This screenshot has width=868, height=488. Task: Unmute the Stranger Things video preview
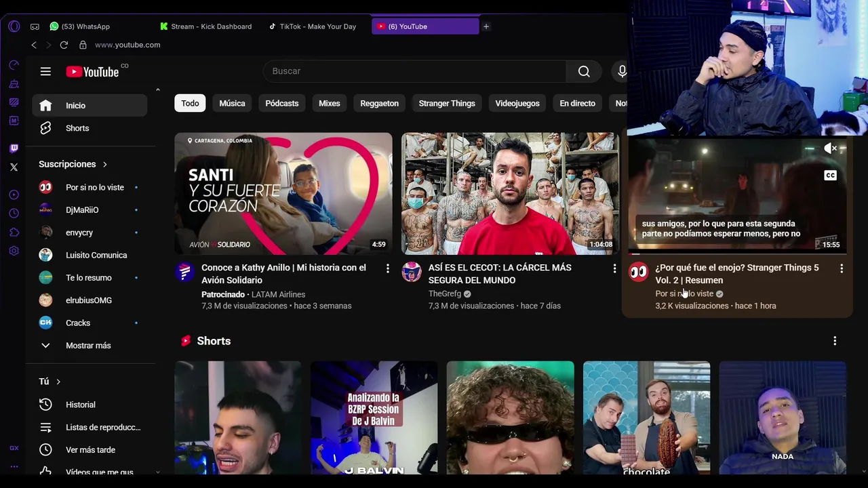(x=831, y=148)
